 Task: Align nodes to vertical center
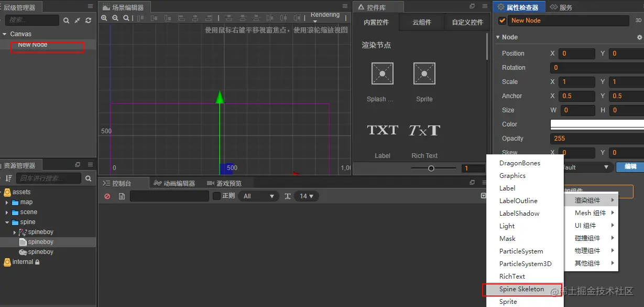154,18
